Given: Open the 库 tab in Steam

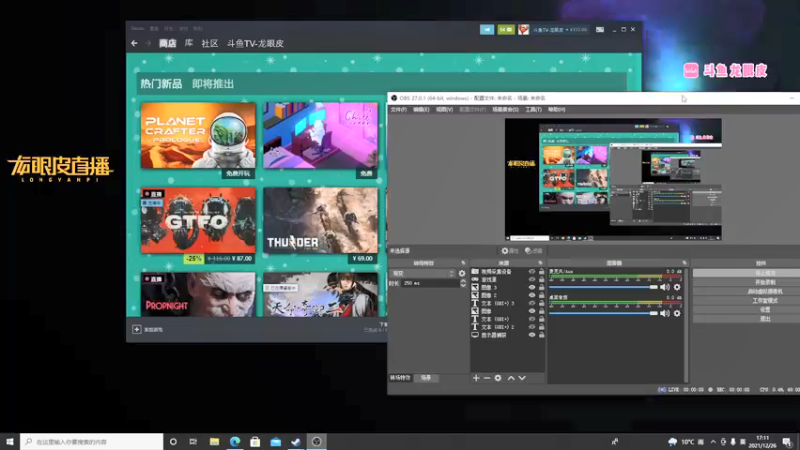Looking at the screenshot, I should pyautogui.click(x=189, y=43).
